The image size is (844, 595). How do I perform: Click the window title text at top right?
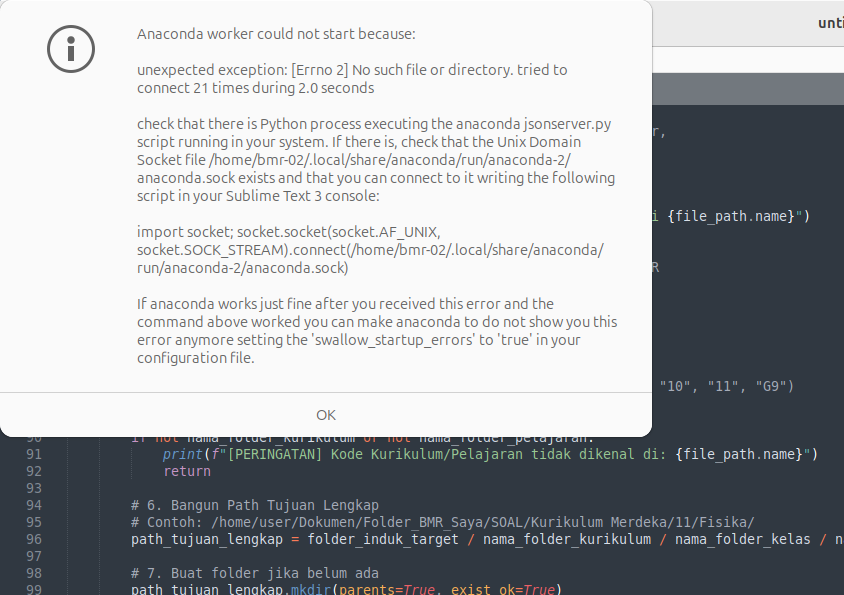click(x=829, y=23)
